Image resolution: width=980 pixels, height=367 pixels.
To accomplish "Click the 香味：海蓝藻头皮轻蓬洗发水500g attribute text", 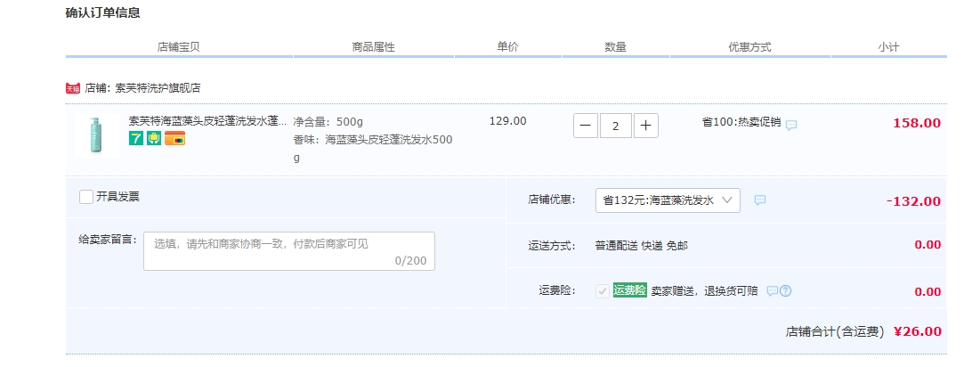I will click(373, 148).
